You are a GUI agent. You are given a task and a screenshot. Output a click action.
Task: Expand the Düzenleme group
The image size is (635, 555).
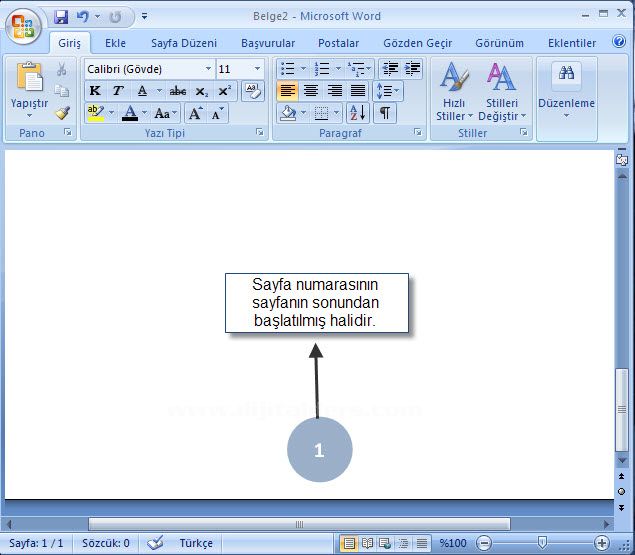point(566,92)
